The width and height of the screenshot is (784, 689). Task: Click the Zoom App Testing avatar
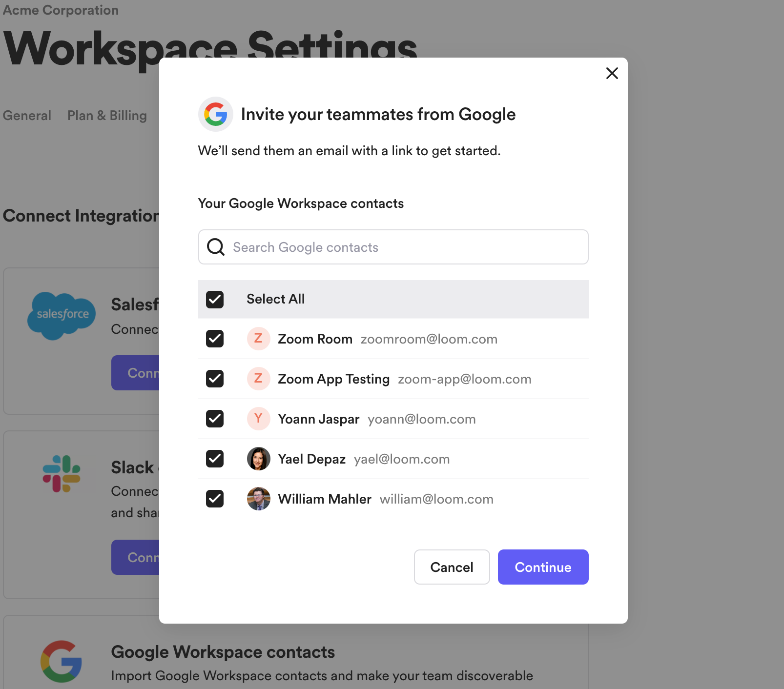[x=259, y=379]
